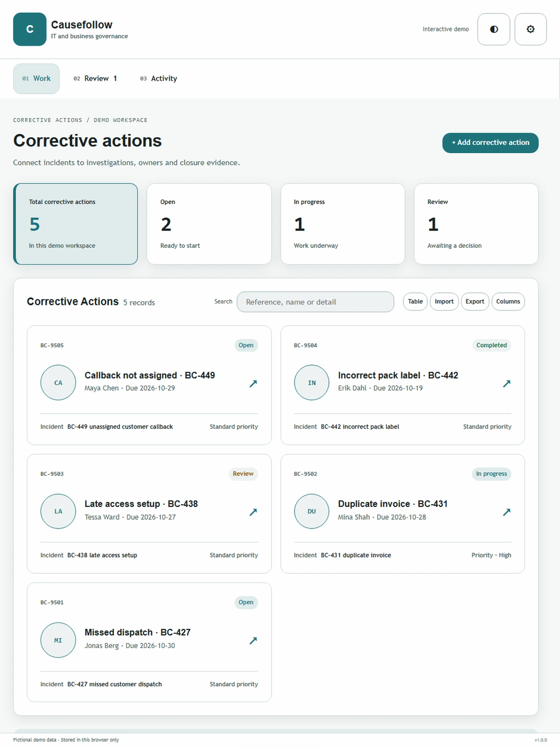Image resolution: width=560 pixels, height=747 pixels.
Task: Open settings with the gear icon
Action: click(531, 29)
